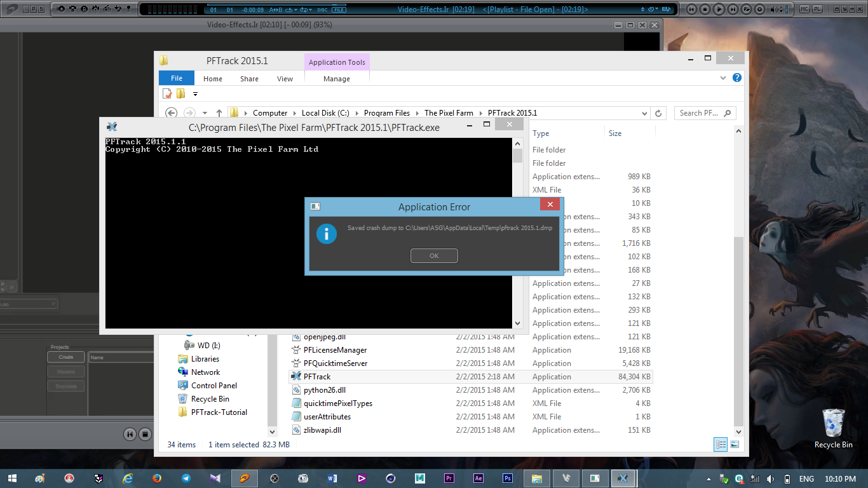Screen dimensions: 868x488
Task: Click the console window scroll down arrow
Action: coord(517,323)
